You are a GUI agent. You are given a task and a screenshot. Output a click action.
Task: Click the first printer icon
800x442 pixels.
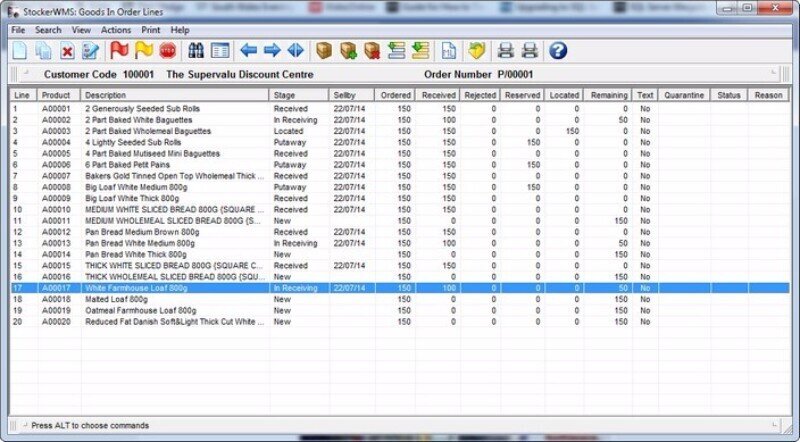click(x=506, y=51)
